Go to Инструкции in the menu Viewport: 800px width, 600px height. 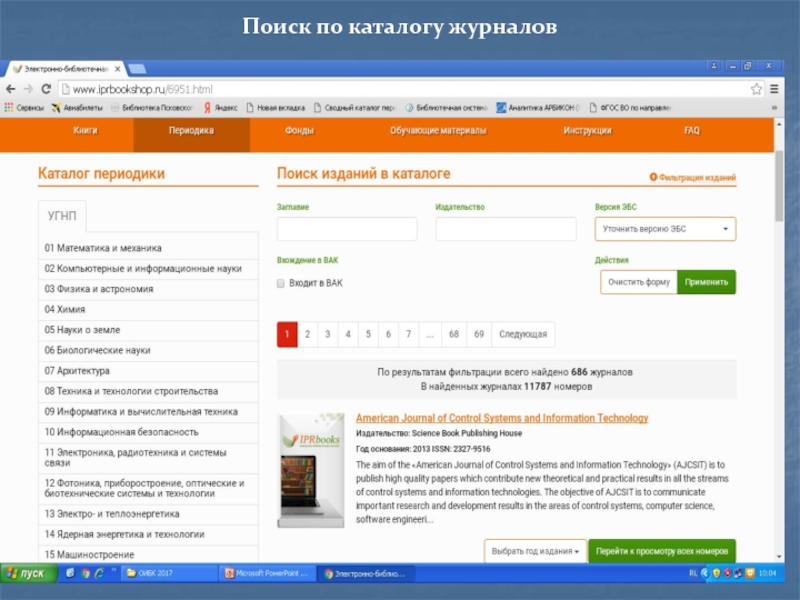[587, 131]
